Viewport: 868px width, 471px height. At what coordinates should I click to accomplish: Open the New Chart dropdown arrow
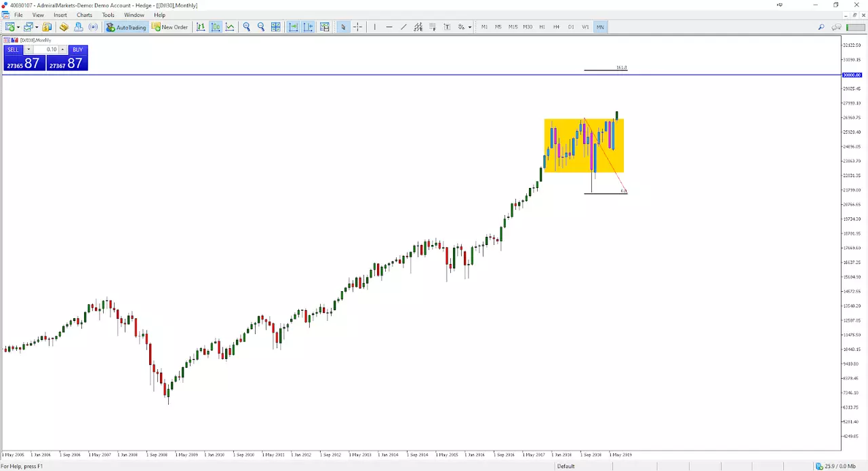pyautogui.click(x=18, y=27)
